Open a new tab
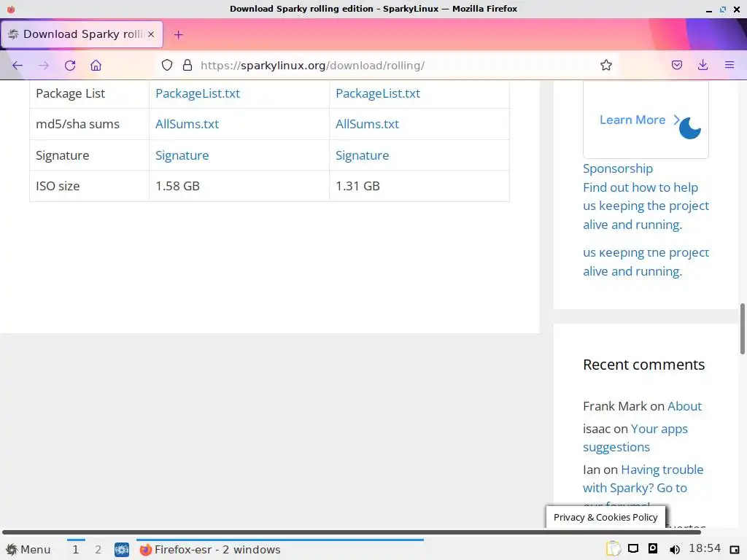Viewport: 747px width, 560px height. [x=178, y=34]
